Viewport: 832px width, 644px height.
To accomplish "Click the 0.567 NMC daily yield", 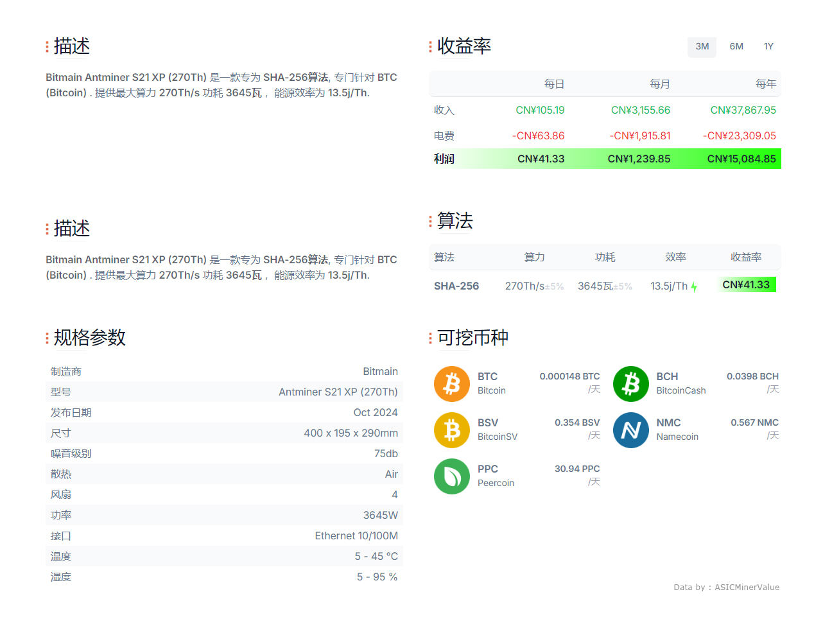I will click(x=754, y=423).
